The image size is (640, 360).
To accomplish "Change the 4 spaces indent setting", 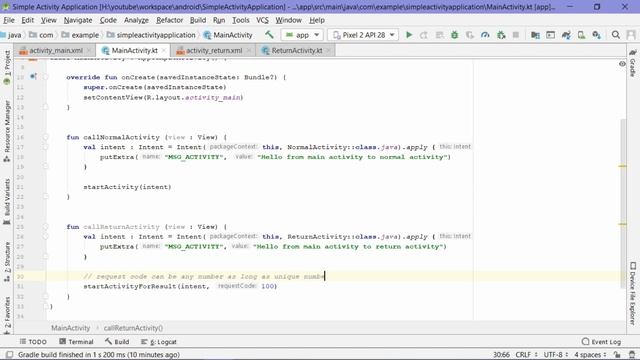I will [590, 355].
